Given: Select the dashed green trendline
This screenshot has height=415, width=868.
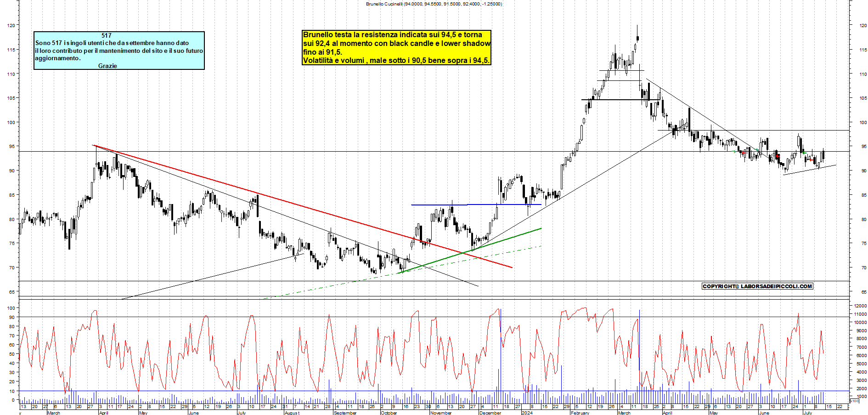Looking at the screenshot, I should point(402,272).
